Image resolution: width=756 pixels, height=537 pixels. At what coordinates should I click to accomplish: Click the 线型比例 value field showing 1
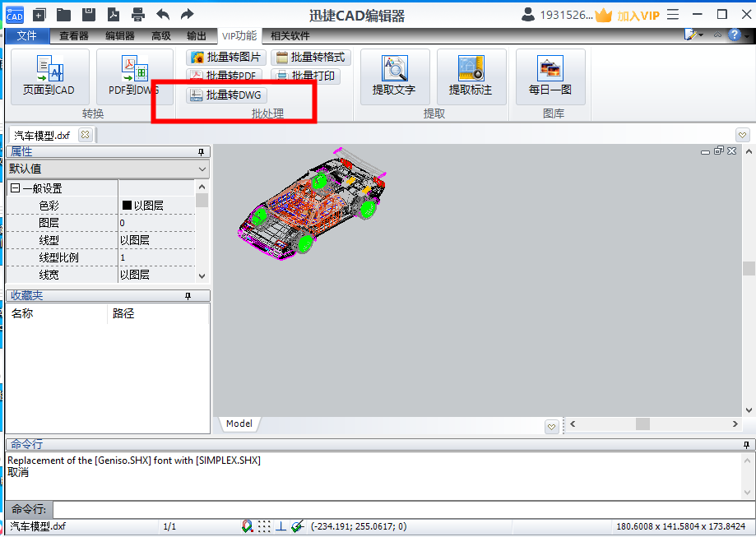click(156, 257)
